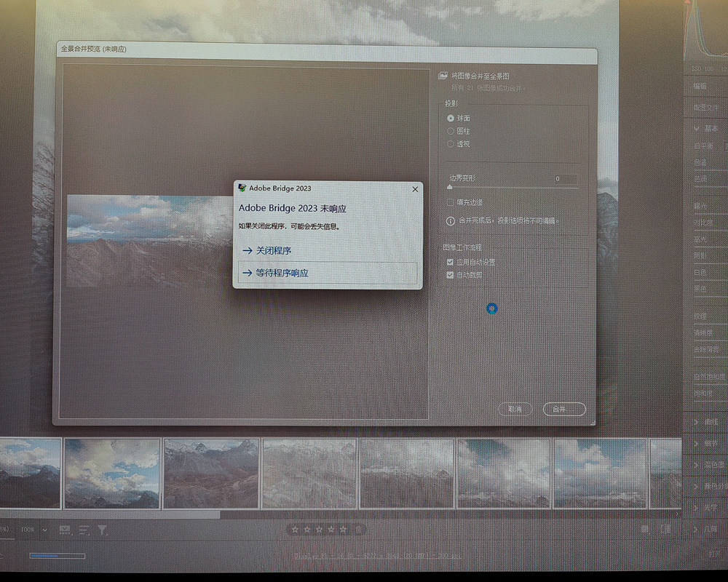Expand the 细节 panel section
This screenshot has width=728, height=582.
(697, 444)
